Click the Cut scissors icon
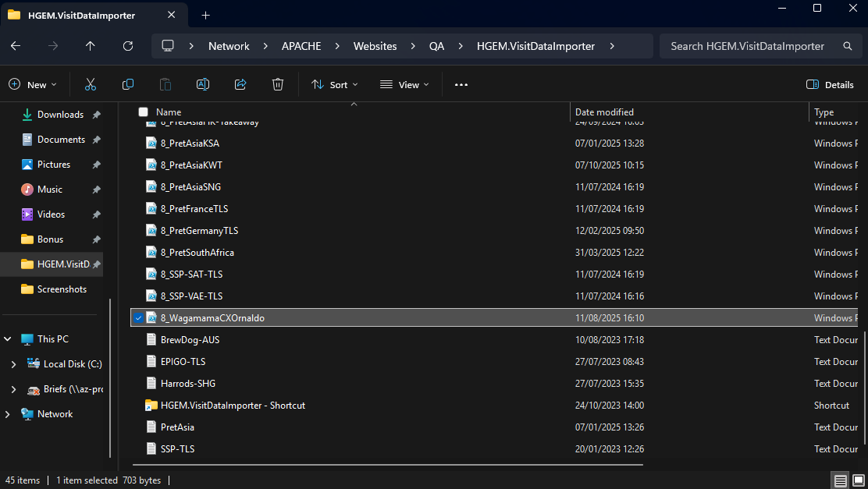The image size is (868, 489). 90,84
